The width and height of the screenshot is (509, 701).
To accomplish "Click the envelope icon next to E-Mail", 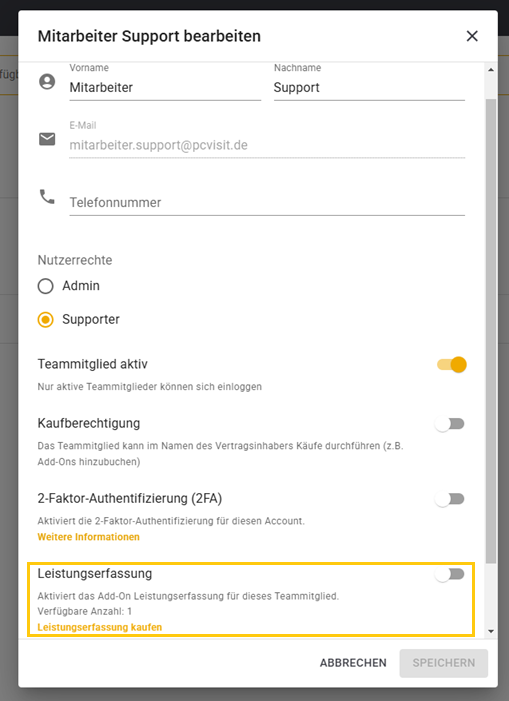I will click(47, 139).
